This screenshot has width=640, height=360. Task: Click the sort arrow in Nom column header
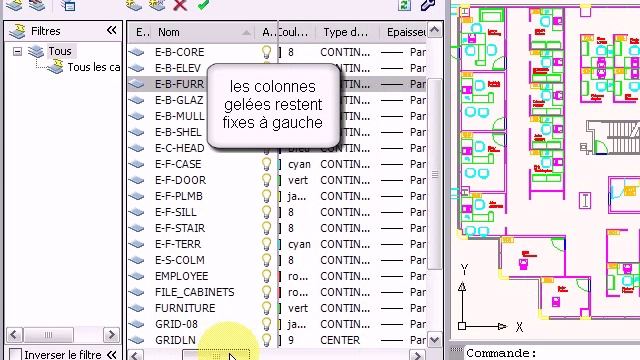(x=246, y=32)
